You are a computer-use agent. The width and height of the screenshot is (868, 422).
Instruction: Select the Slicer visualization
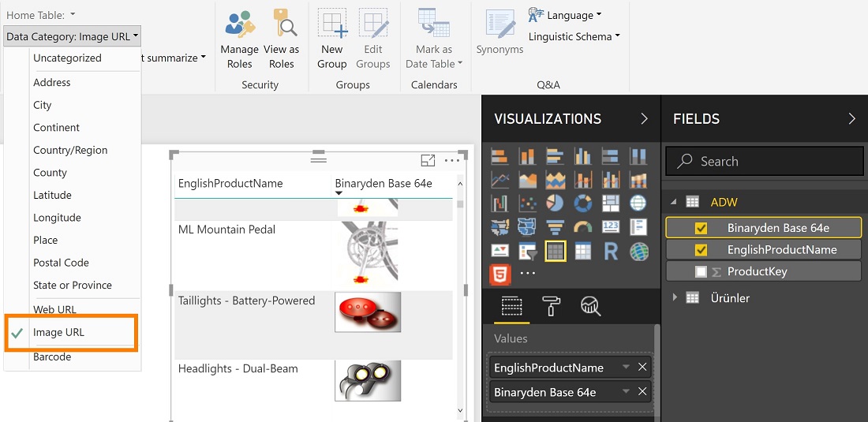(x=527, y=251)
